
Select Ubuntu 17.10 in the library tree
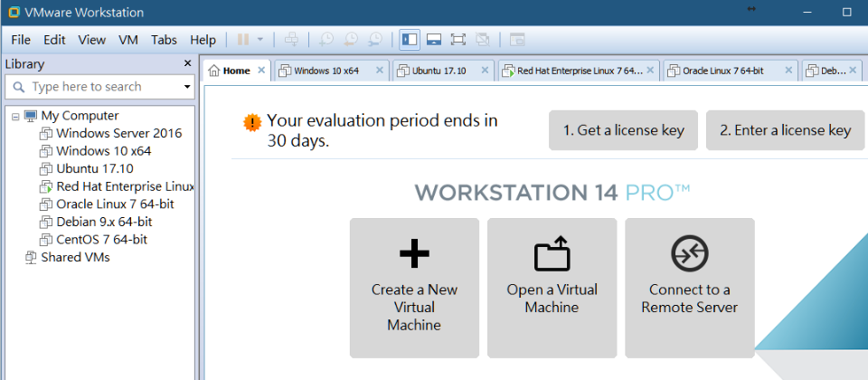95,169
